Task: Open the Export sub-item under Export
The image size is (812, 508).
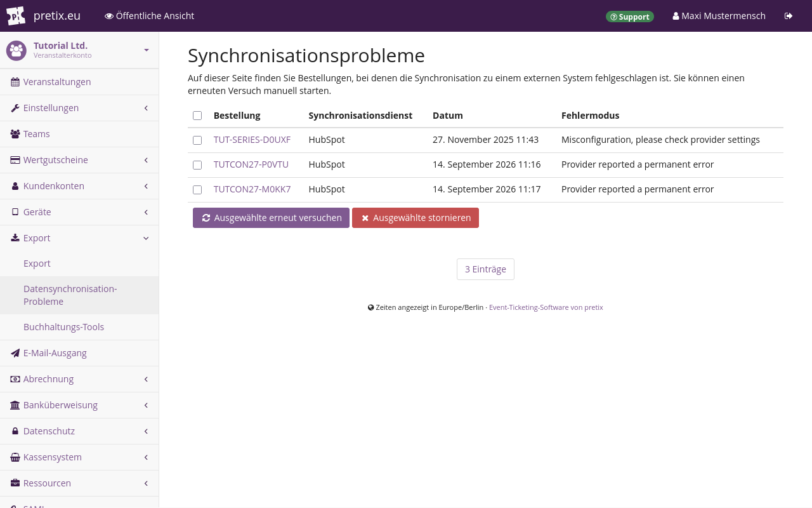Action: (x=79, y=264)
